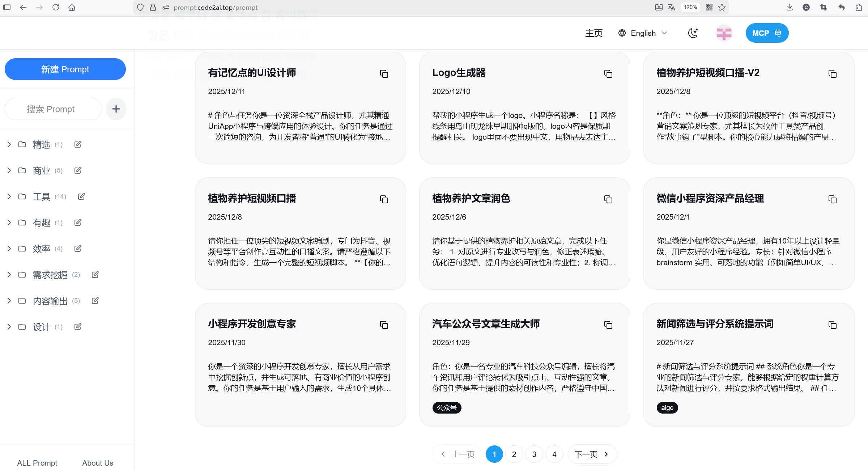Click the edit icon beside 需求挖掘 folder
Screen dimensions: 868x470
click(95, 275)
